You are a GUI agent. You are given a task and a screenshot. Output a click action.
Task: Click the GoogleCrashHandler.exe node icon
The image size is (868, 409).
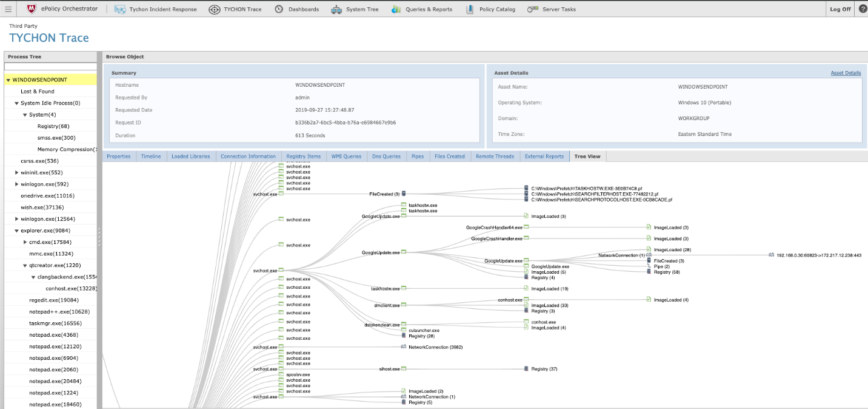click(x=526, y=238)
